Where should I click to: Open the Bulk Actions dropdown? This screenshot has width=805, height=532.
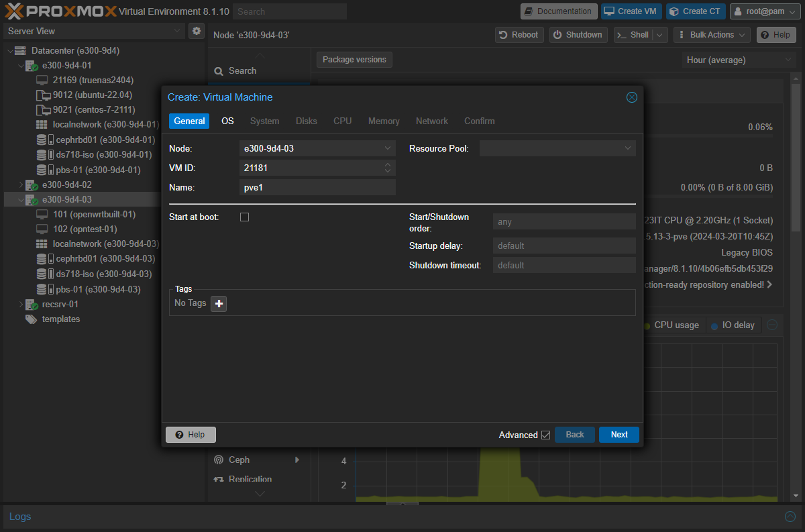point(712,35)
